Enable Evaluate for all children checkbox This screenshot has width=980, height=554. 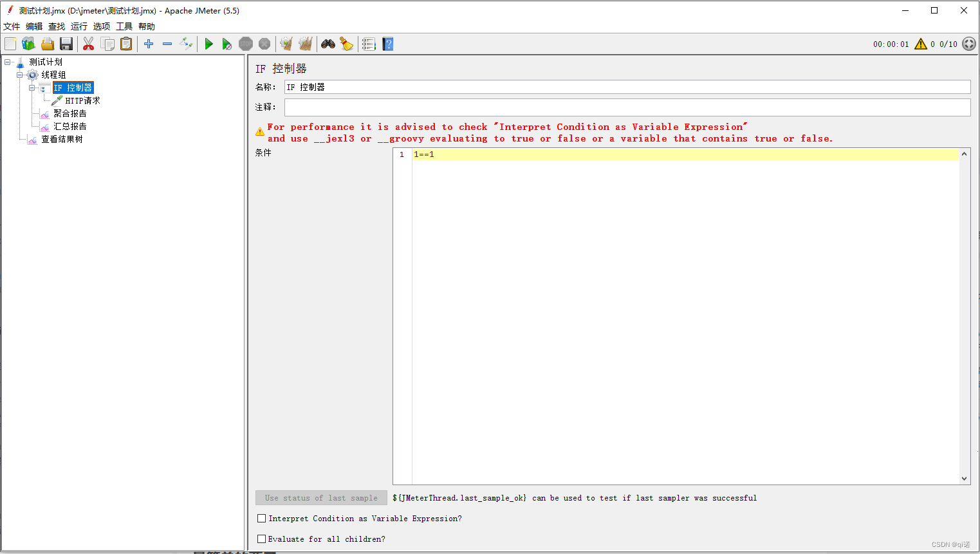pos(261,539)
